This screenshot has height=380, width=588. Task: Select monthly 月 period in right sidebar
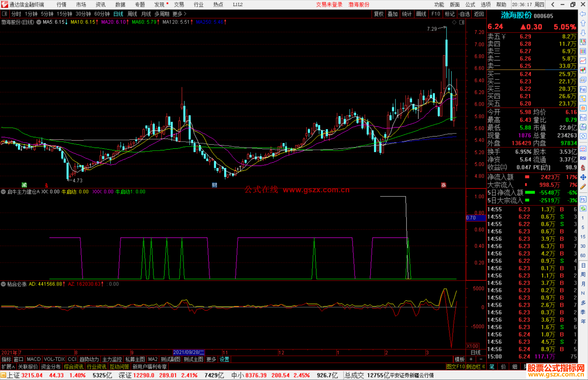tap(583, 284)
